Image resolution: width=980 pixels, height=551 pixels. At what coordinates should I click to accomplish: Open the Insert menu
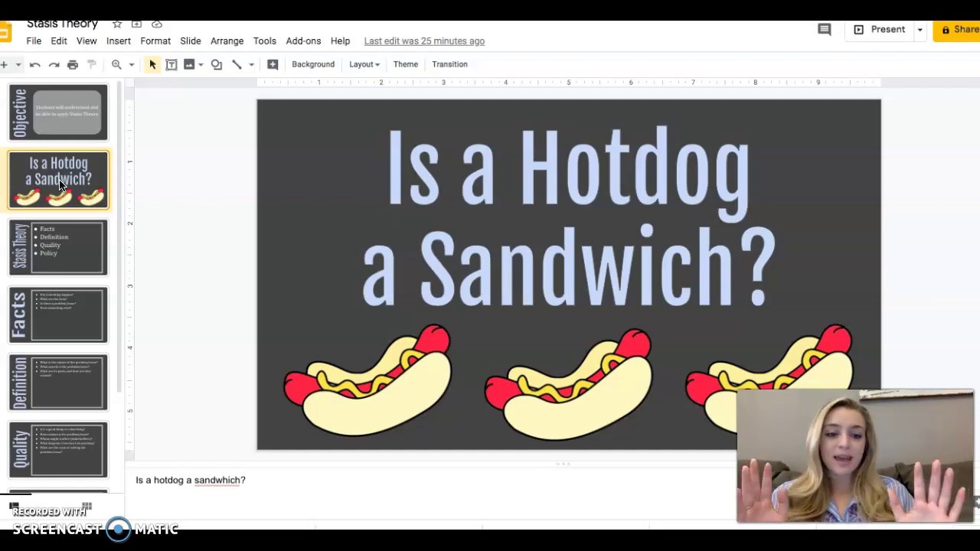coord(119,41)
